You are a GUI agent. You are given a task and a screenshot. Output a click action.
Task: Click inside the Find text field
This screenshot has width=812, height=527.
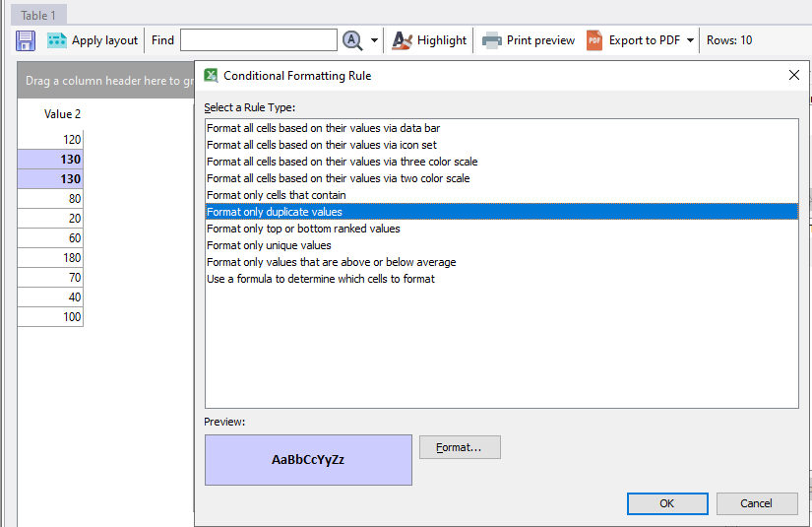coord(258,40)
